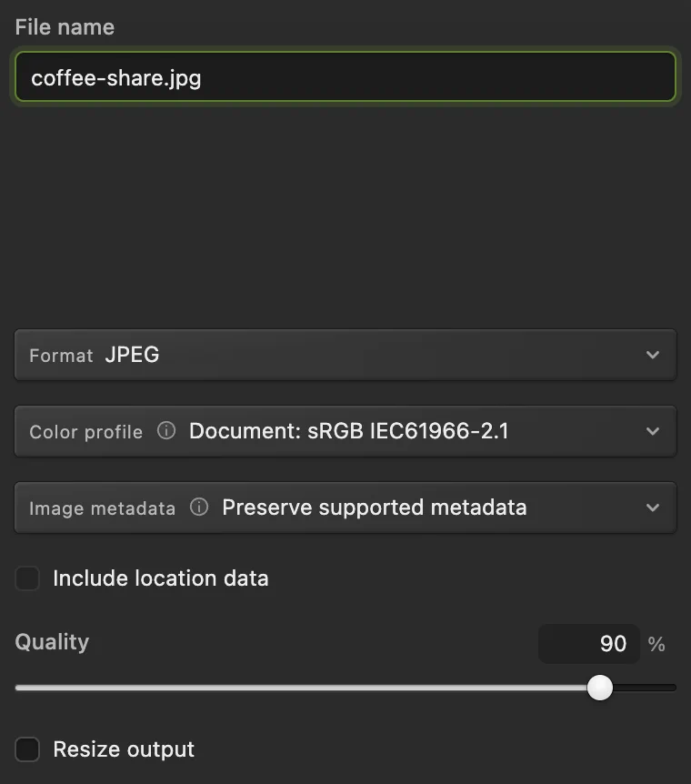Click the Color profile info icon
This screenshot has width=691, height=784.
point(166,430)
